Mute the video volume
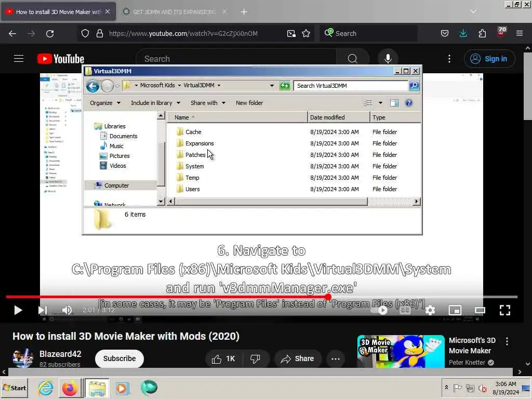The width and height of the screenshot is (532, 399). click(x=67, y=310)
